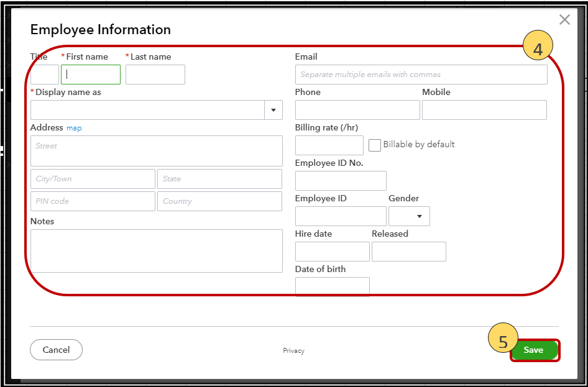The height and width of the screenshot is (387, 588).
Task: Focus the First name field
Action: (91, 75)
